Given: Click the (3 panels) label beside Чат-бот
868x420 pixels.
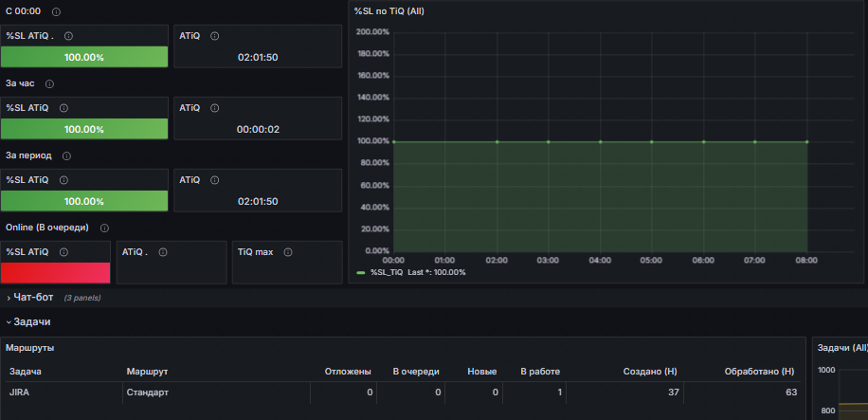Looking at the screenshot, I should [x=81, y=298].
